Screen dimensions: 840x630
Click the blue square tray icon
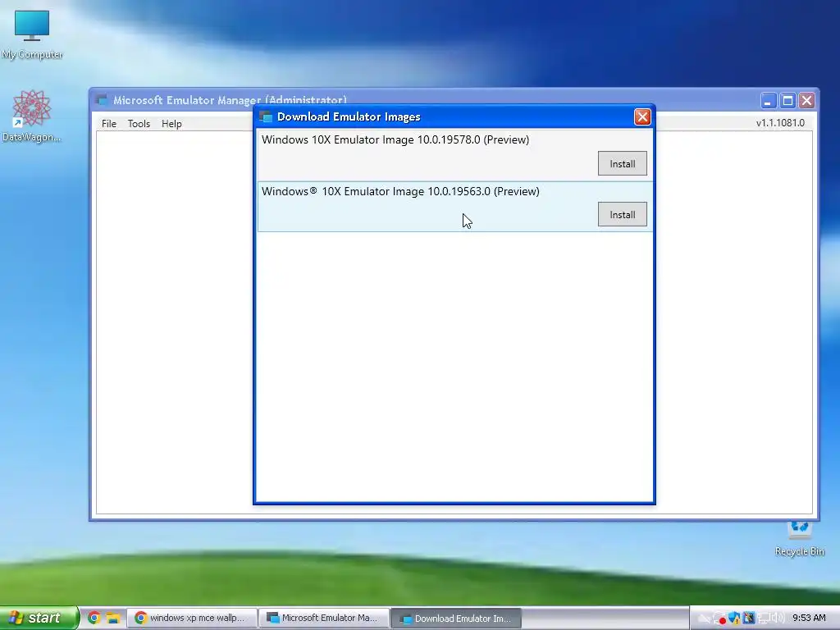pyautogui.click(x=749, y=618)
